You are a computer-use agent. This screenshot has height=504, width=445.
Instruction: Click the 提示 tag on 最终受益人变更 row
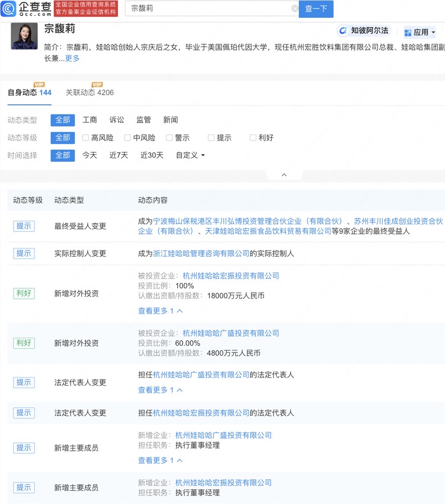(x=24, y=226)
